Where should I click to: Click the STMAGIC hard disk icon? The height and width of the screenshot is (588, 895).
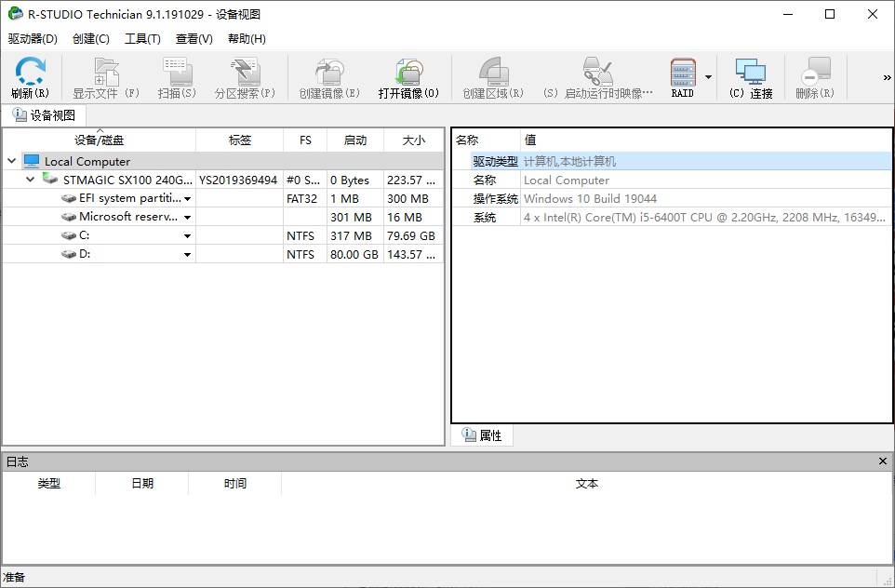50,179
